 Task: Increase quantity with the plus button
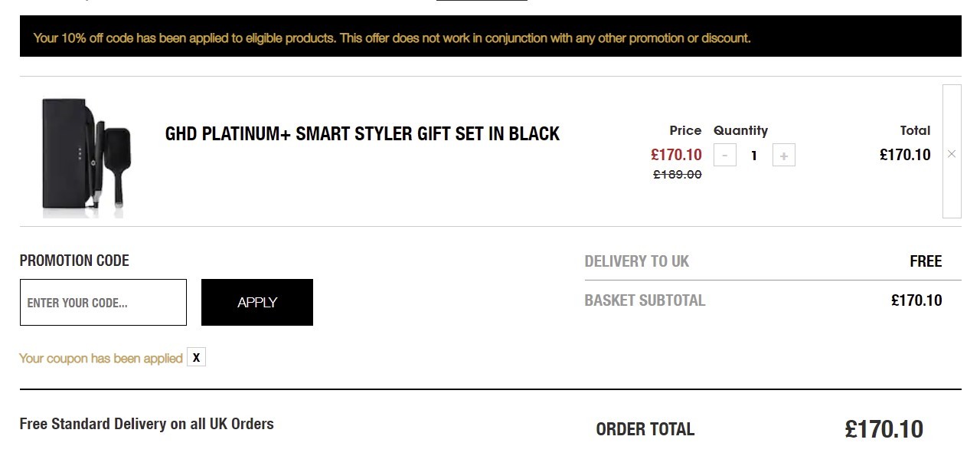pyautogui.click(x=783, y=156)
